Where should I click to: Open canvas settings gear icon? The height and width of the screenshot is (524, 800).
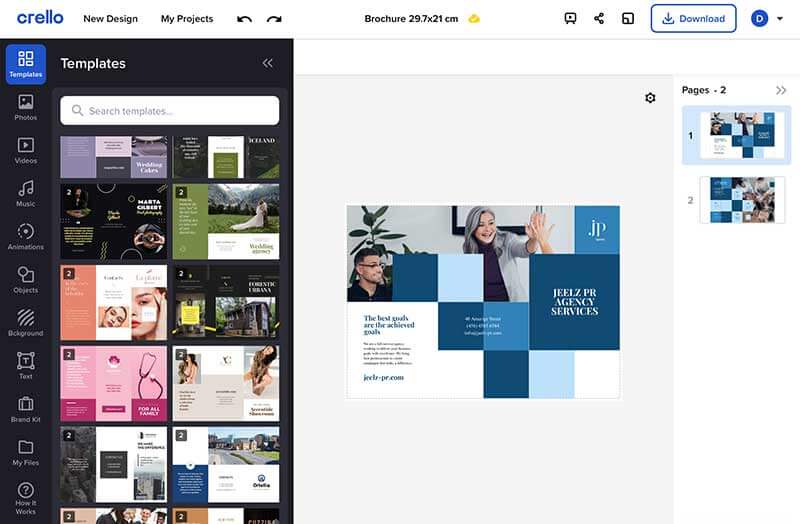[x=650, y=97]
